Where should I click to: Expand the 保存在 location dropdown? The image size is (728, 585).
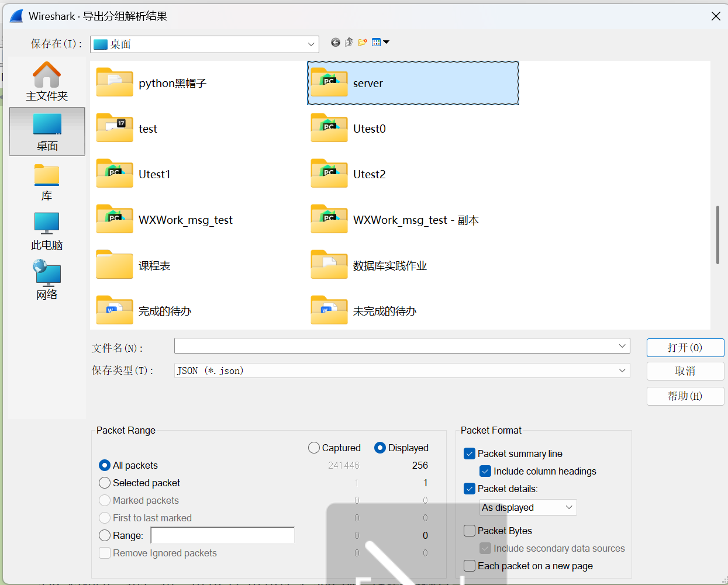pos(311,44)
